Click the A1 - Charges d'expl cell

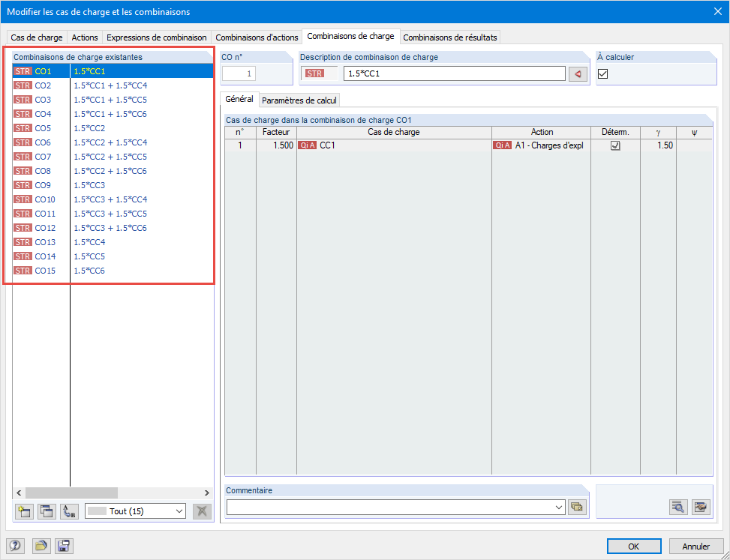pos(542,145)
